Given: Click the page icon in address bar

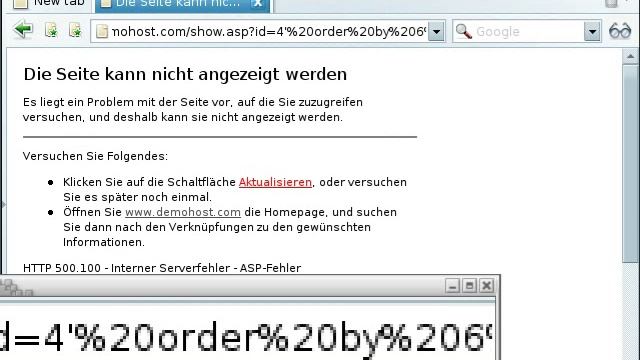Looking at the screenshot, I should [102, 31].
